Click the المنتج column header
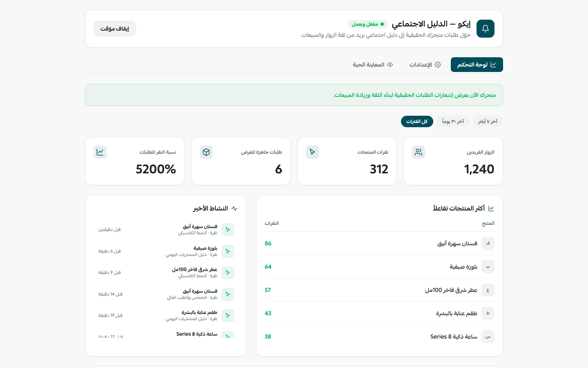Viewport: 588px width, 368px height. point(488,223)
